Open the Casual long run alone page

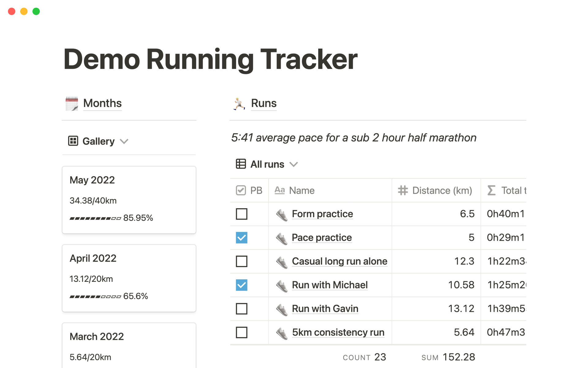click(x=339, y=261)
